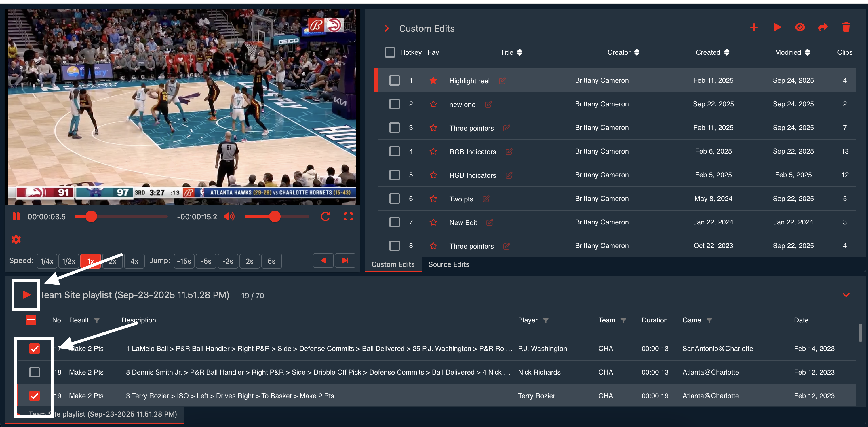This screenshot has width=868, height=427.
Task: Toggle the eye preview icon in Custom Edits
Action: click(x=800, y=27)
